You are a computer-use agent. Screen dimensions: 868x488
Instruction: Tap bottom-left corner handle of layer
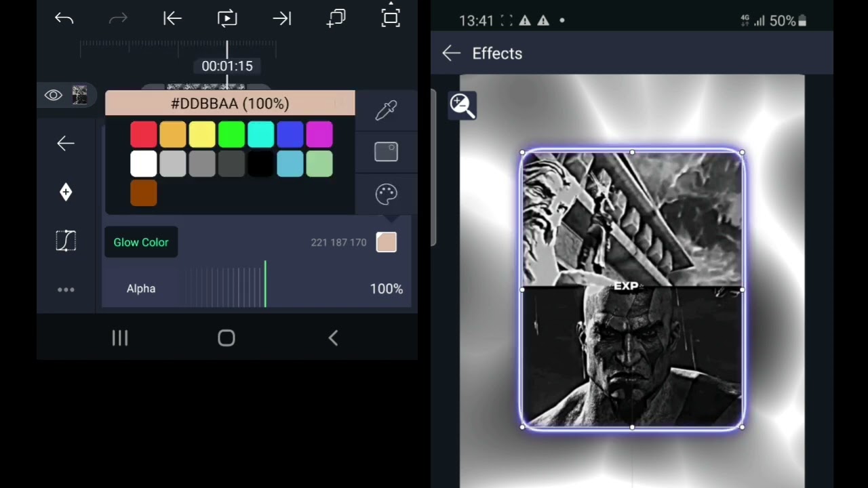(x=522, y=427)
